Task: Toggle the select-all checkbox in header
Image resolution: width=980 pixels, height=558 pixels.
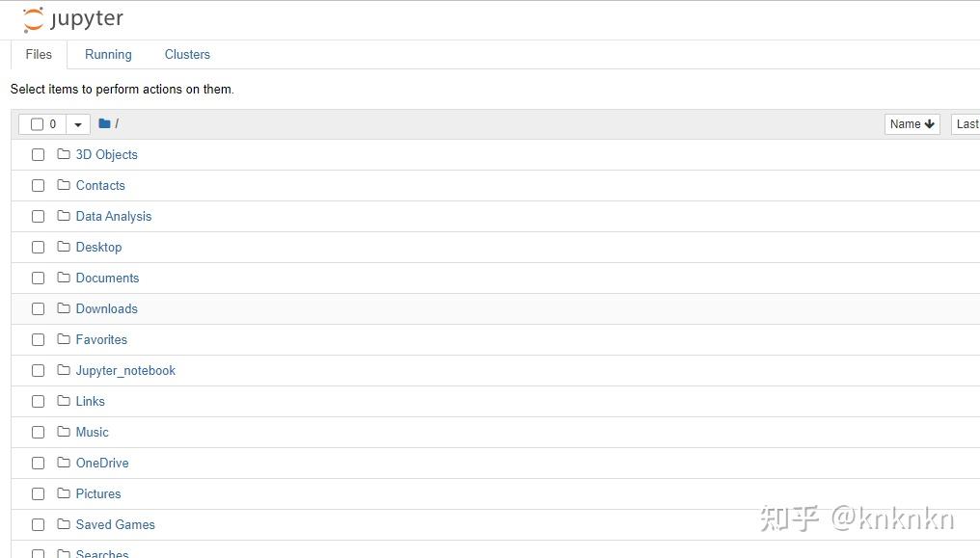Action: [x=37, y=124]
